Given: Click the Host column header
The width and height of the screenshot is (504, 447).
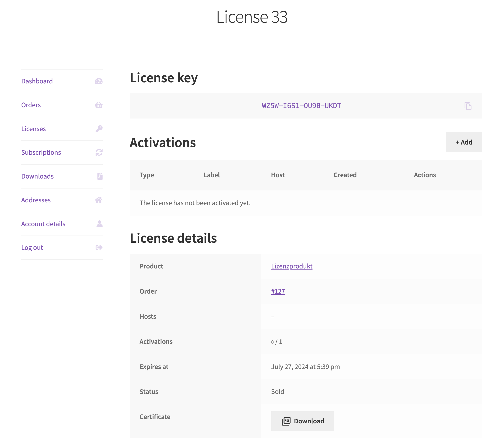Looking at the screenshot, I should (278, 175).
